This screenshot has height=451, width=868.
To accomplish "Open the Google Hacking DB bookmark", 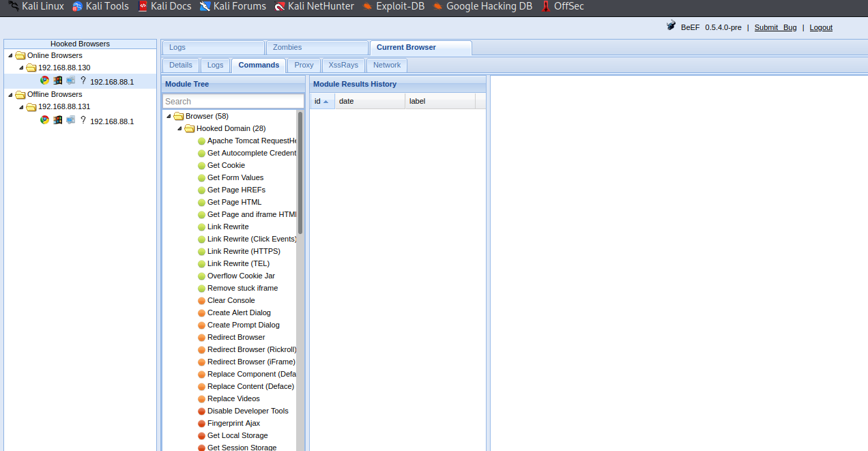I will pyautogui.click(x=483, y=6).
